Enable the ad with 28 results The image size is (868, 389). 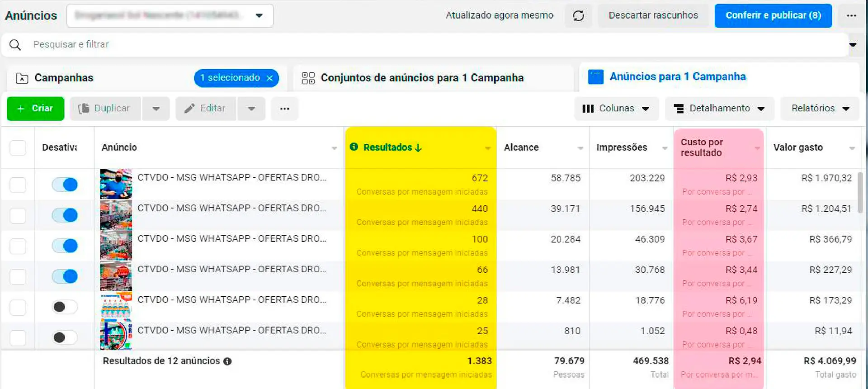click(65, 307)
